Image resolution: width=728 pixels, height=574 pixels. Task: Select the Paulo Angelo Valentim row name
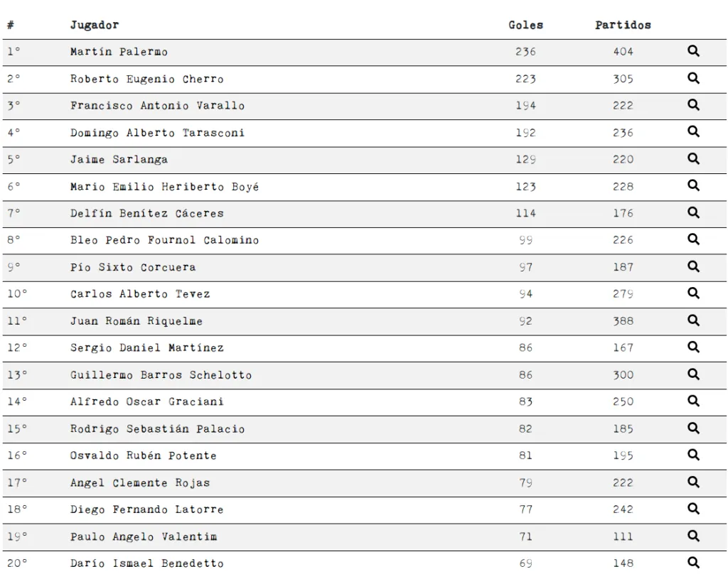click(144, 536)
